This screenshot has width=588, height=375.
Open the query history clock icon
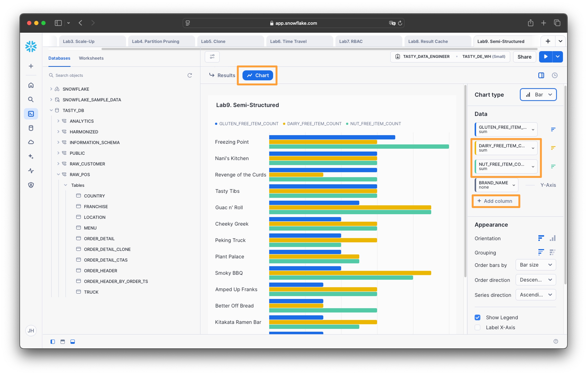coord(554,75)
